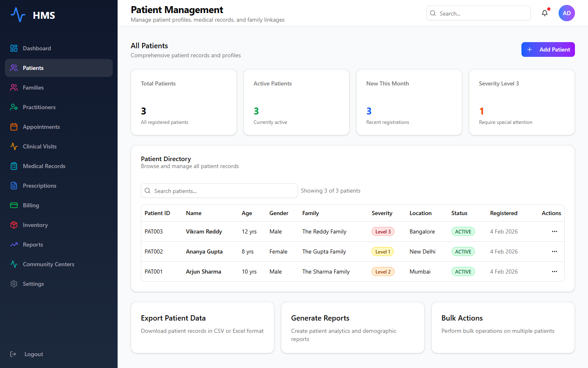Click the magnifier in top search bar
Viewport: 588px width, 368px height.
[433, 13]
